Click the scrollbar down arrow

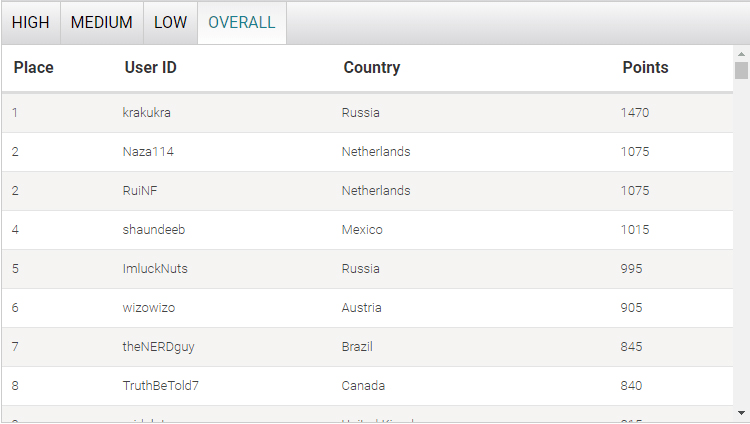pos(741,413)
